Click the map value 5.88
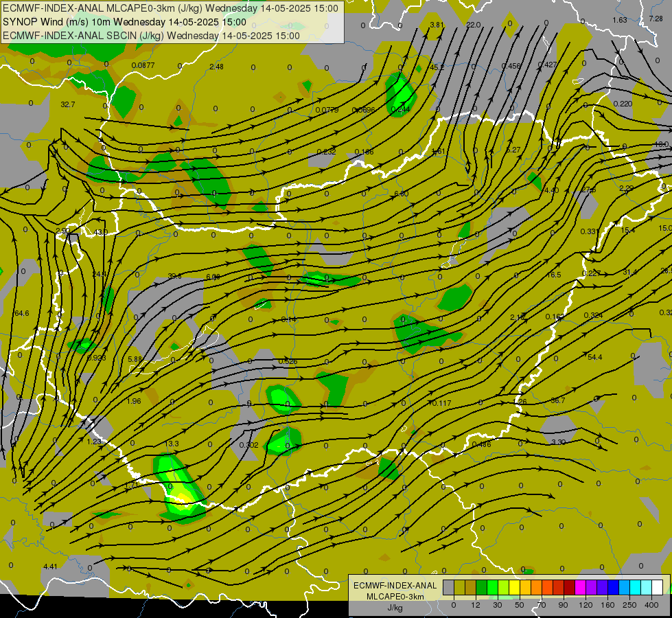The height and width of the screenshot is (618, 672). (135, 359)
